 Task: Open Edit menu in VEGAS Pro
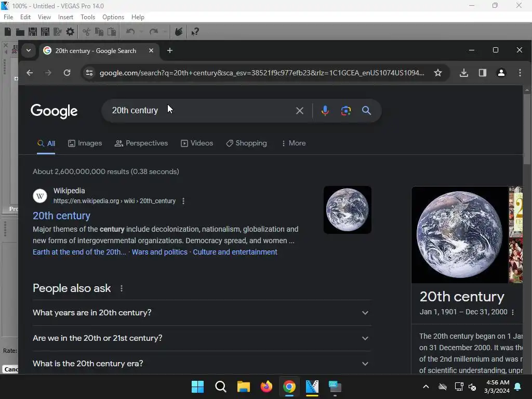pos(25,17)
